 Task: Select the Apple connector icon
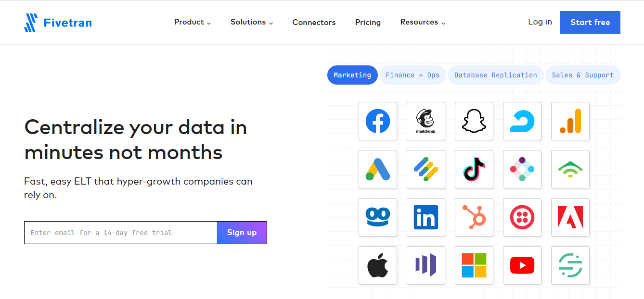pyautogui.click(x=378, y=265)
